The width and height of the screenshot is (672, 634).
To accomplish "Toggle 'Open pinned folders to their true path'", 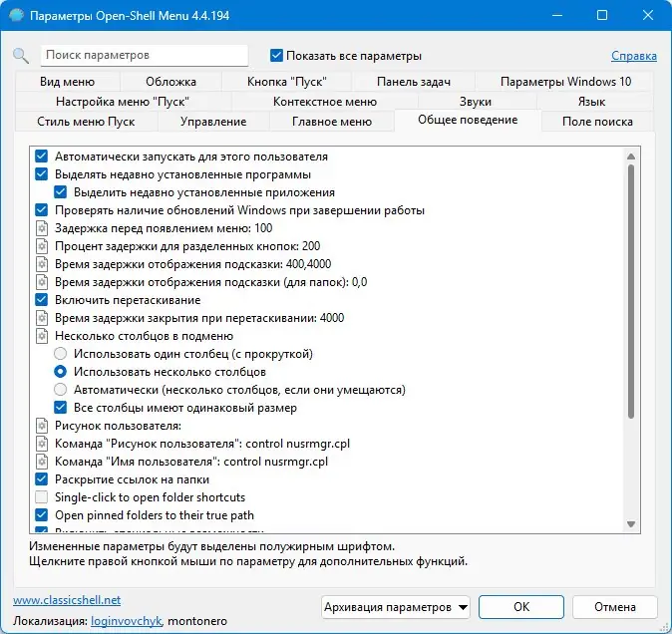I will click(41, 515).
